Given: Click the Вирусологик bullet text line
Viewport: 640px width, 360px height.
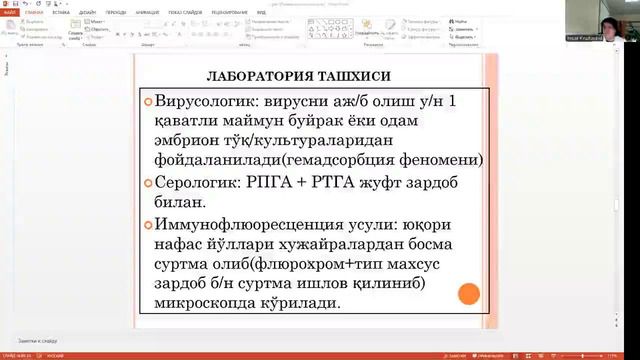Looking at the screenshot, I should pos(305,101).
